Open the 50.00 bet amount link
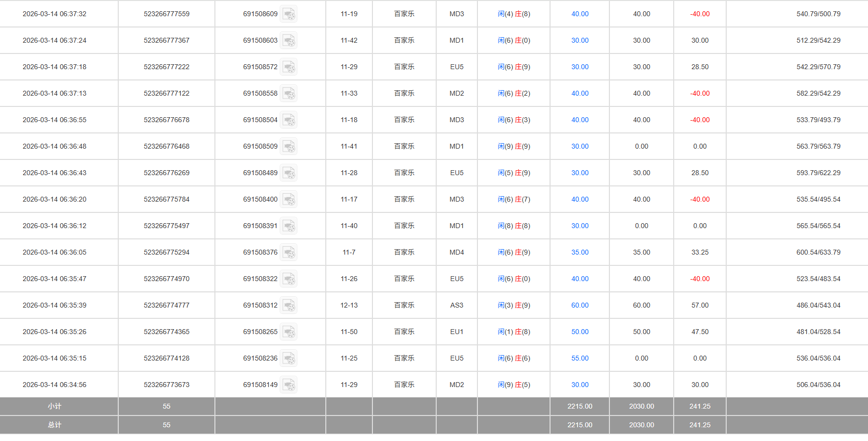This screenshot has width=868, height=441. [x=579, y=332]
